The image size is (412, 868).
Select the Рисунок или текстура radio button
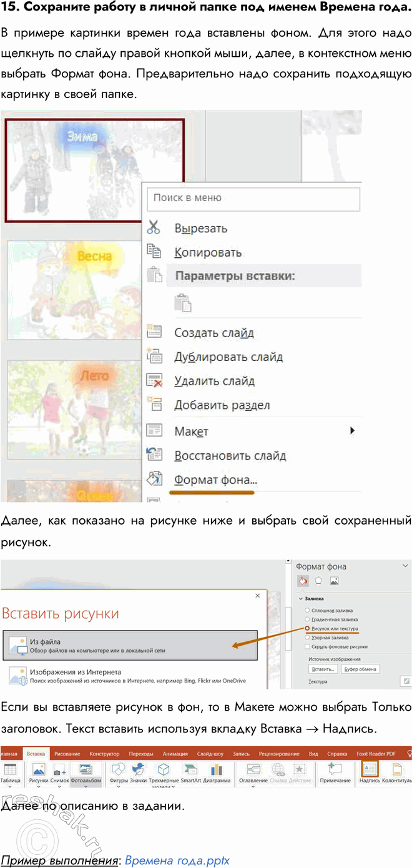(x=307, y=628)
